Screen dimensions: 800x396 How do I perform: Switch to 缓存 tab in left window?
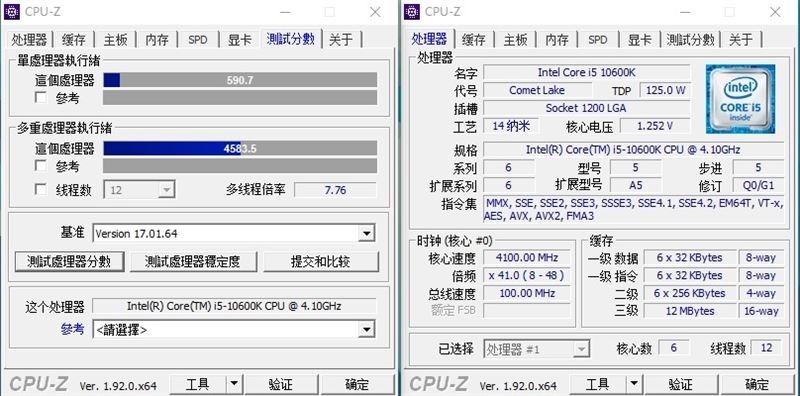point(74,40)
